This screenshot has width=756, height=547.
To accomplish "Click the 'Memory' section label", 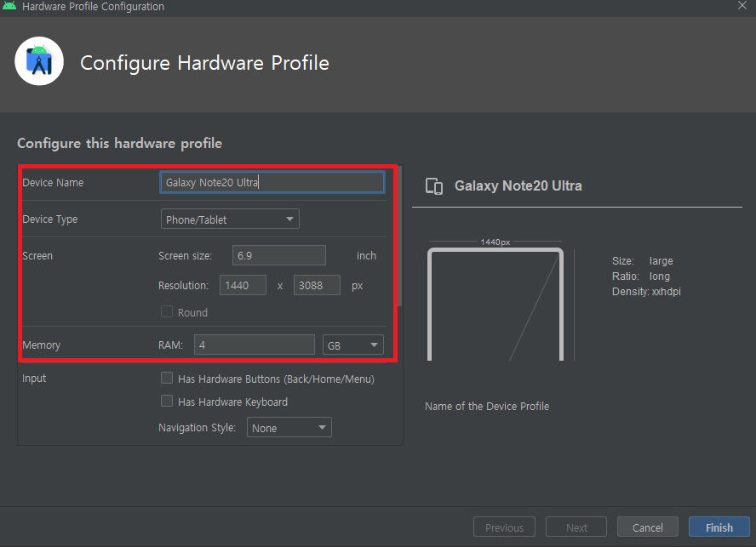I will click(x=42, y=345).
